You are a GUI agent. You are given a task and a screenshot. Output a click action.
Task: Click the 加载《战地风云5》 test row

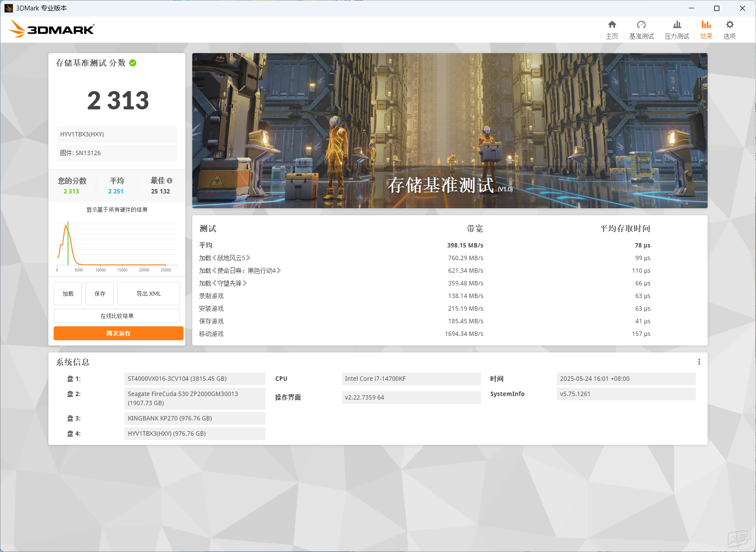point(450,258)
